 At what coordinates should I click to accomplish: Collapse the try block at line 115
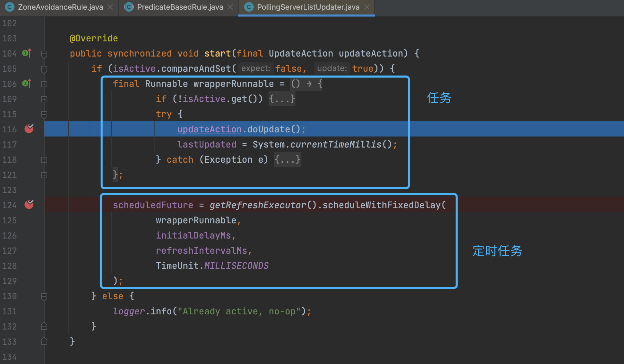pyautogui.click(x=44, y=114)
